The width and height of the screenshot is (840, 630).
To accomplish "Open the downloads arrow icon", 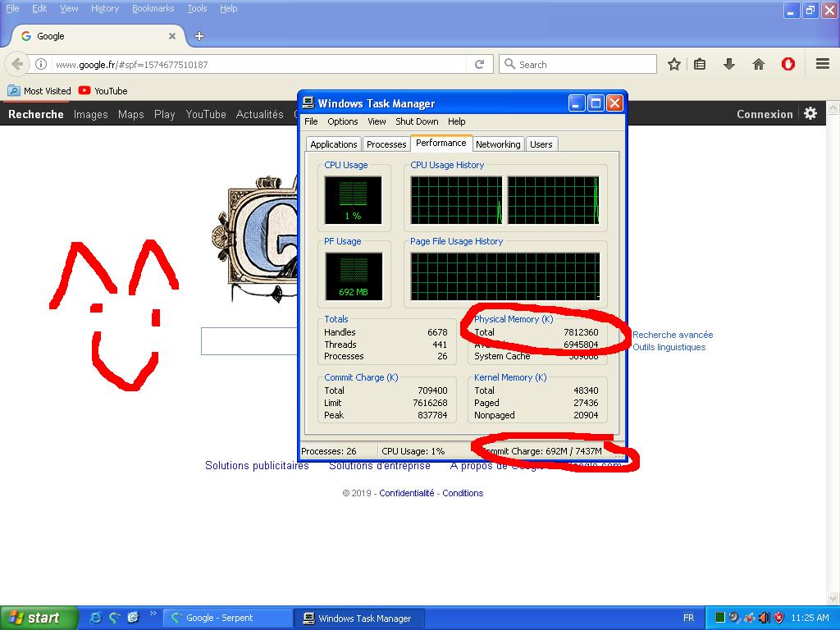I will 728,64.
